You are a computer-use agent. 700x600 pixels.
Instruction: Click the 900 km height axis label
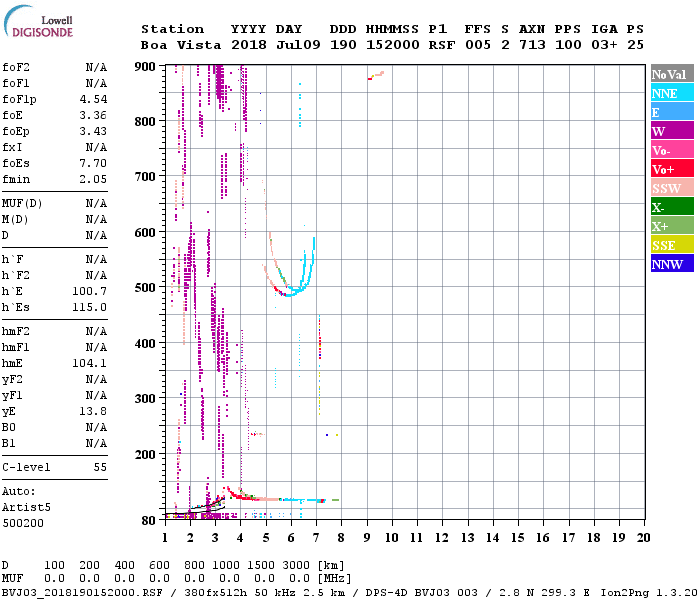[x=145, y=67]
